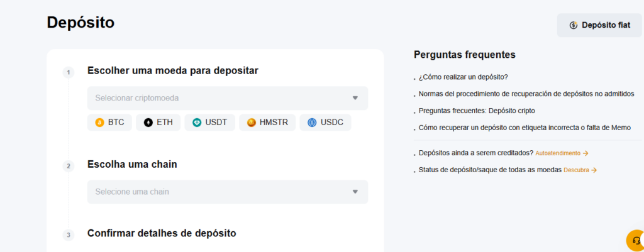Click the Depósito fiat coin icon
Image resolution: width=644 pixels, height=252 pixels.
coord(574,26)
